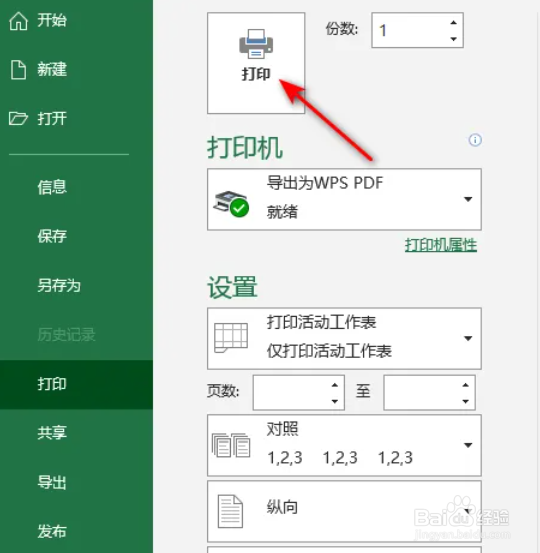Open the 打印活动工作表 dropdown

(344, 339)
